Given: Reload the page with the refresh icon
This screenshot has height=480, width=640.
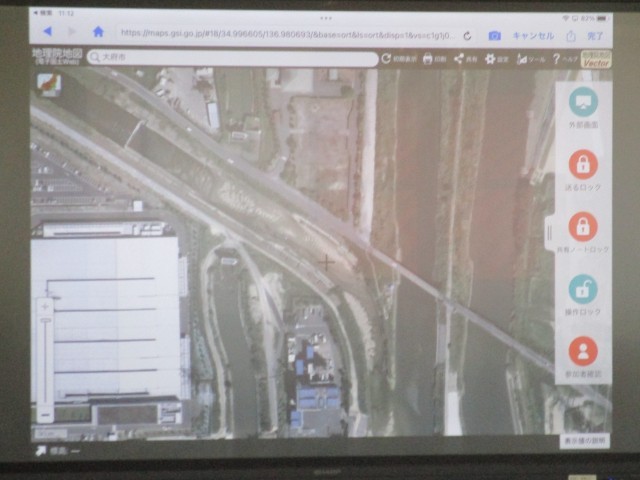Looking at the screenshot, I should coord(467,36).
